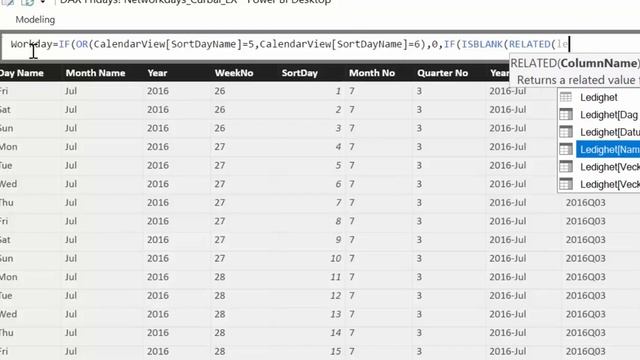Click 2016Q03 in the SortDay 15 row

[586, 351]
